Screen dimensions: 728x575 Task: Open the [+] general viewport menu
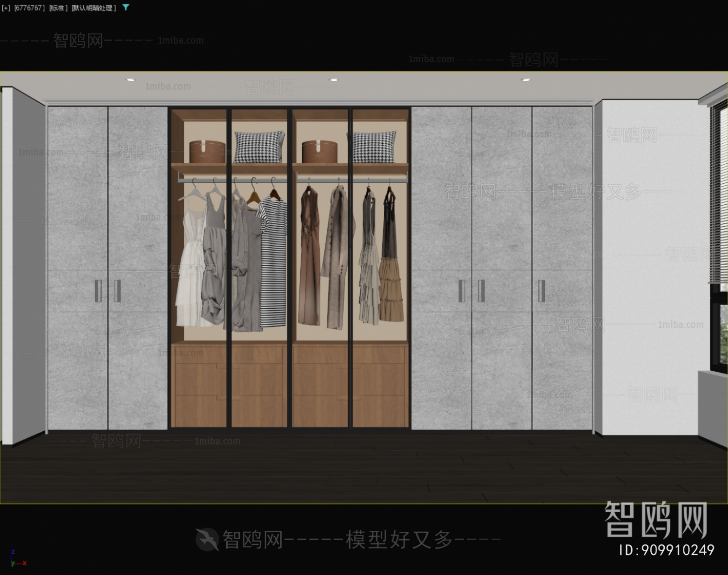click(6, 7)
